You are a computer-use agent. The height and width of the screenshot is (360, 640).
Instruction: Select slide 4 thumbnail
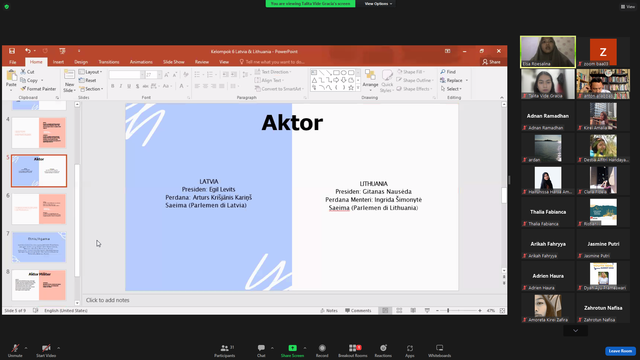39,133
